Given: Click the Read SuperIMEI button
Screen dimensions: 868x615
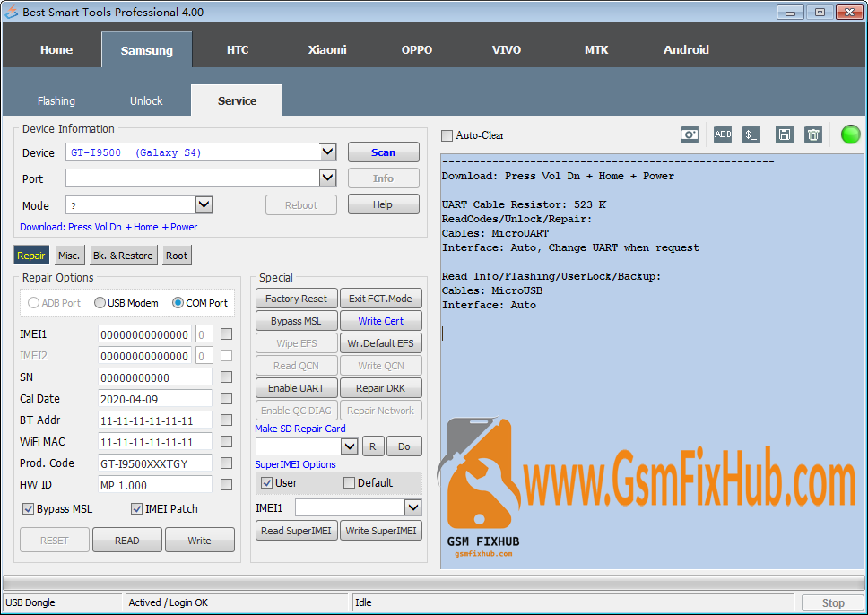Looking at the screenshot, I should (x=296, y=531).
